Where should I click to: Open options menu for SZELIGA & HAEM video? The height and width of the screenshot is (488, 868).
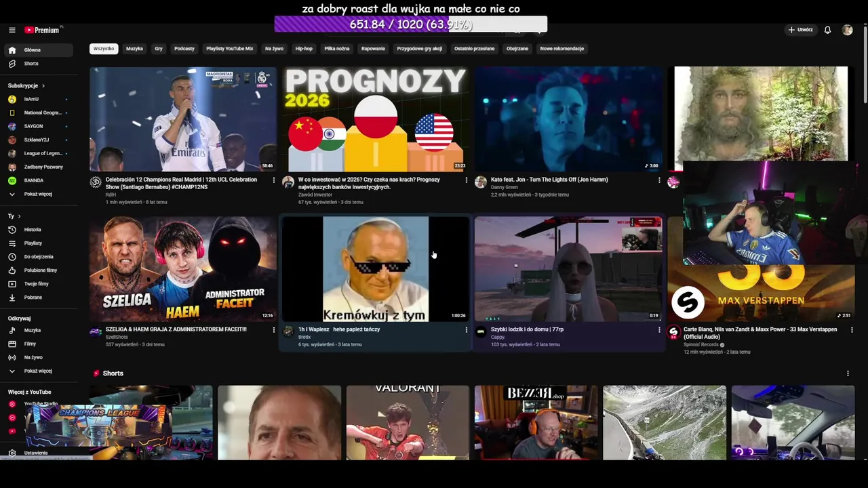point(273,330)
